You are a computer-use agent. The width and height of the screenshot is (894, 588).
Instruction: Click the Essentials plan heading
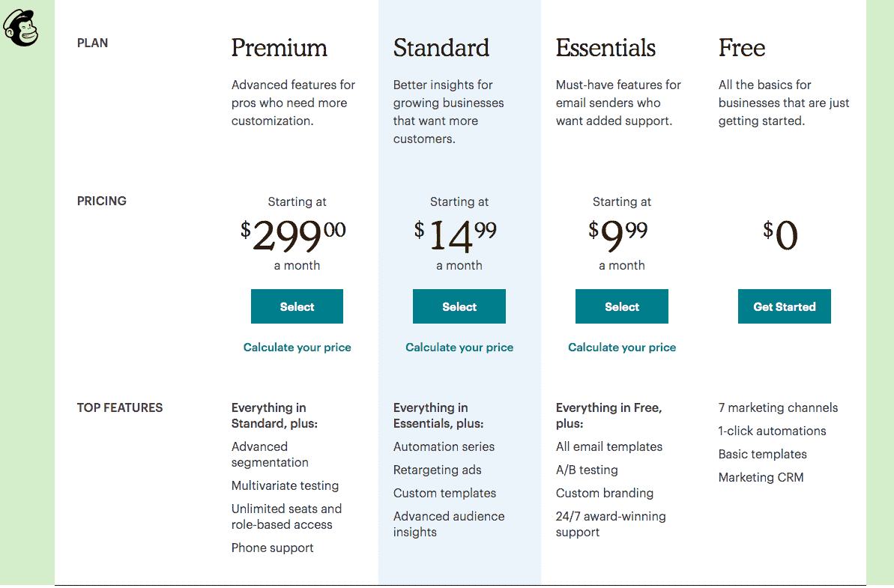(605, 48)
